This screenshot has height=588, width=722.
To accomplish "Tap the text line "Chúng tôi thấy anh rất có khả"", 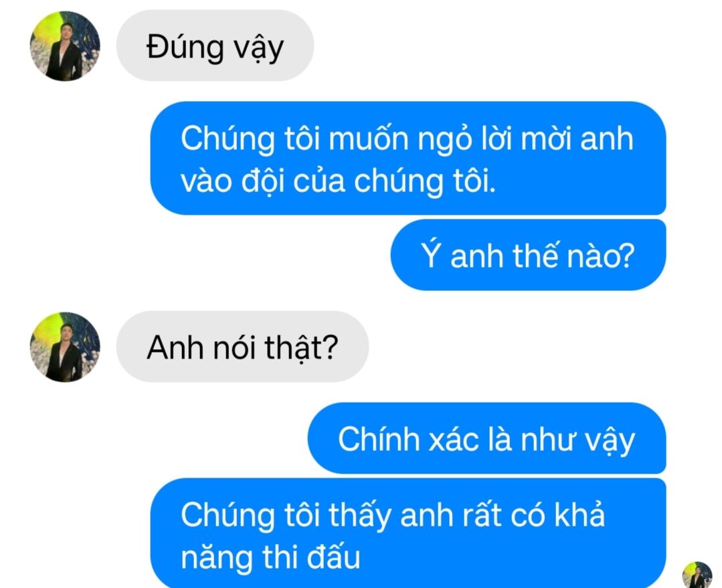I will pos(393,515).
